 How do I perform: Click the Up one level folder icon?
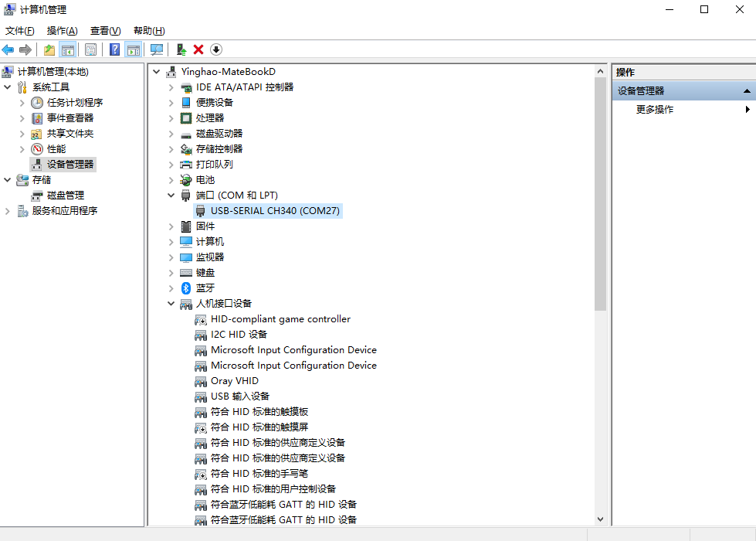[49, 49]
